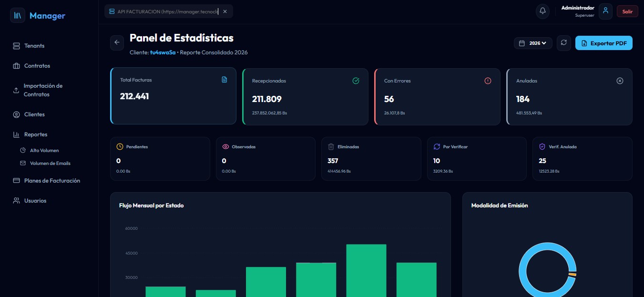Click the Panel de Estadísticas heading

182,38
